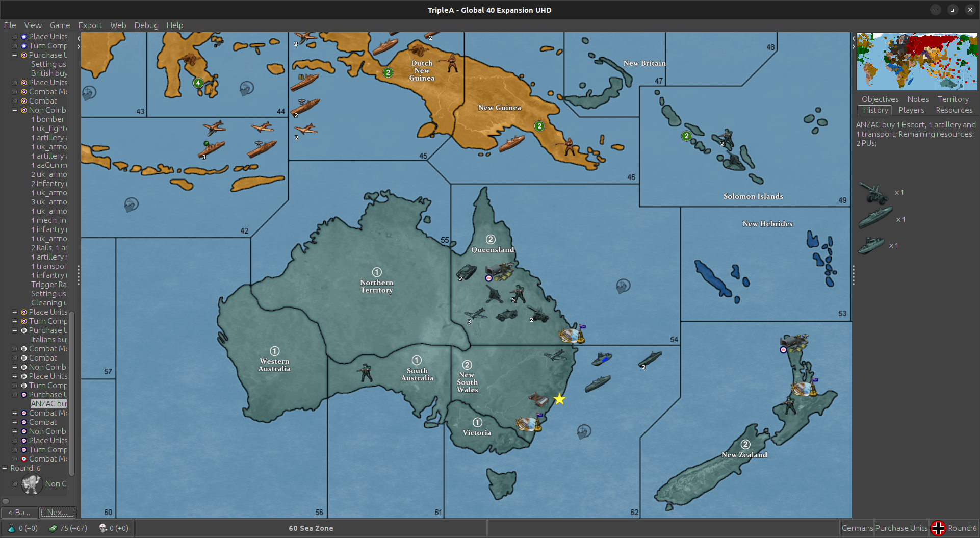
Task: Expand the 'Non C' node under Round: 6
Action: (x=15, y=484)
